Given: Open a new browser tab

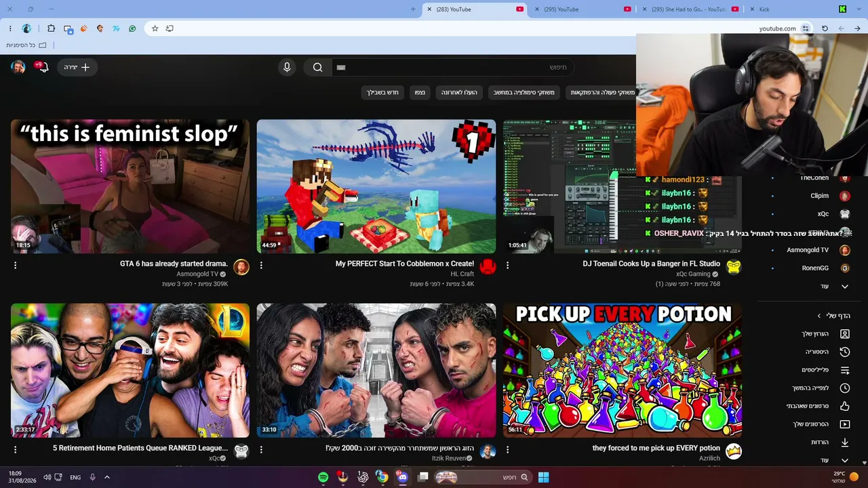Looking at the screenshot, I should [413, 9].
